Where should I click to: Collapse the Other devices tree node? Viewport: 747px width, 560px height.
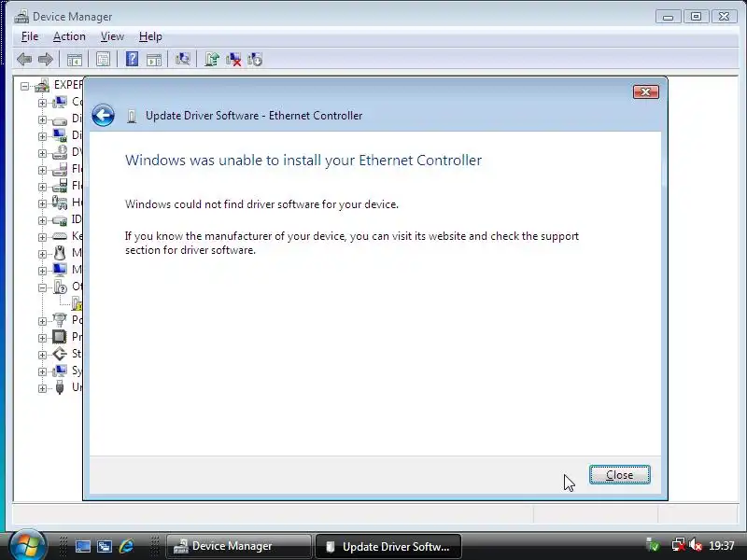click(x=42, y=287)
